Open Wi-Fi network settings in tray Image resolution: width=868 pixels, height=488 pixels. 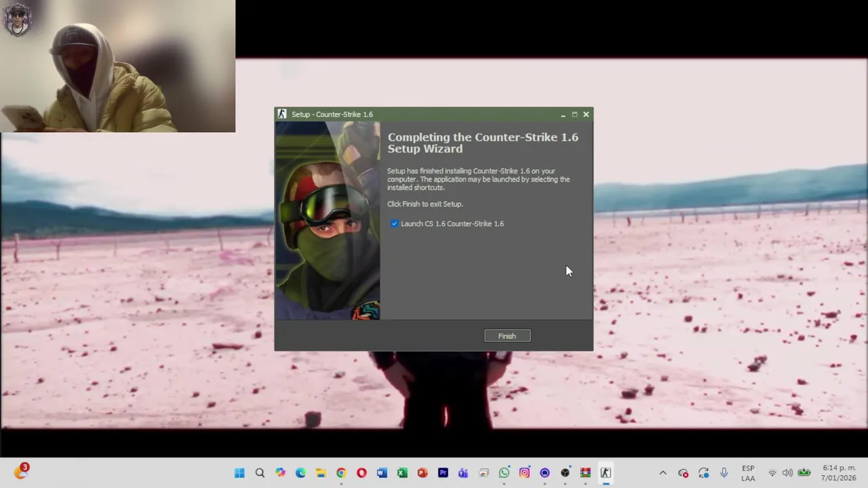772,473
